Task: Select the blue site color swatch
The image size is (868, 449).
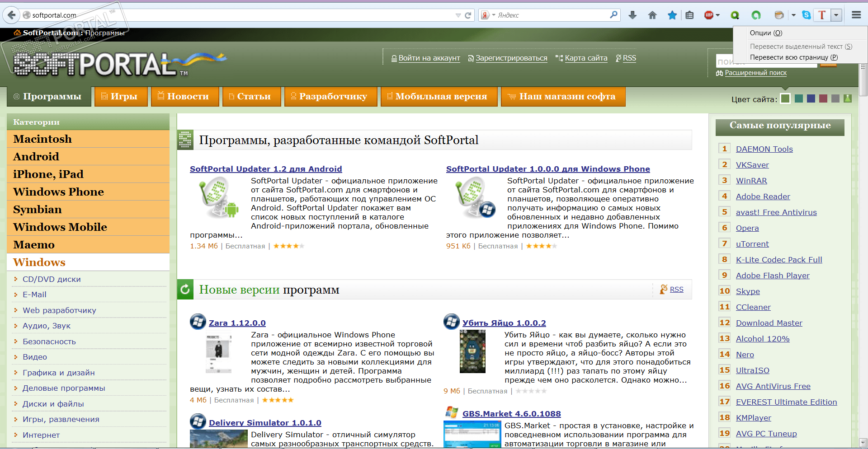Action: (811, 98)
